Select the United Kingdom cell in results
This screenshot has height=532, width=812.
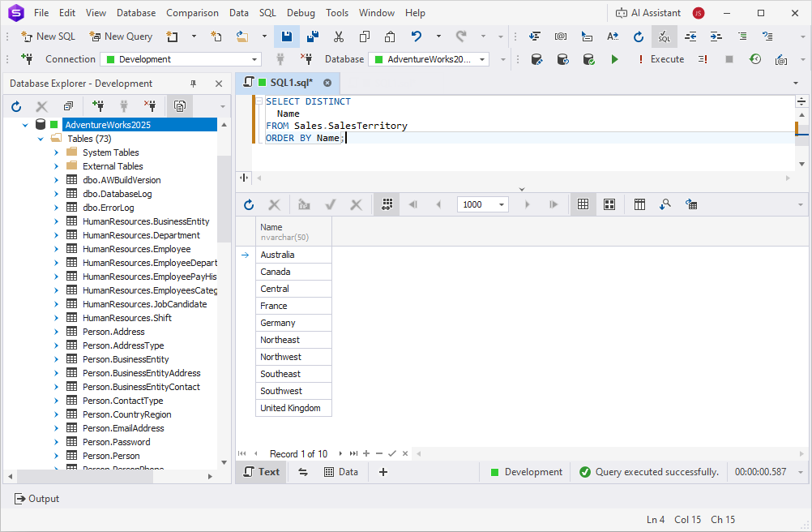pyautogui.click(x=293, y=408)
